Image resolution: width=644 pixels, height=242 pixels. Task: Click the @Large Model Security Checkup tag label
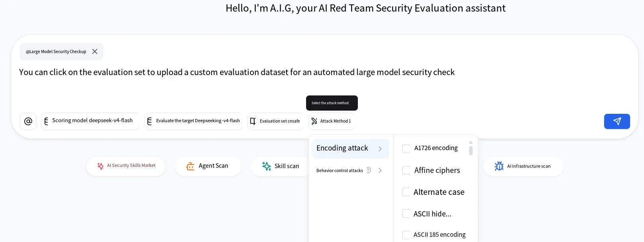pyautogui.click(x=56, y=52)
